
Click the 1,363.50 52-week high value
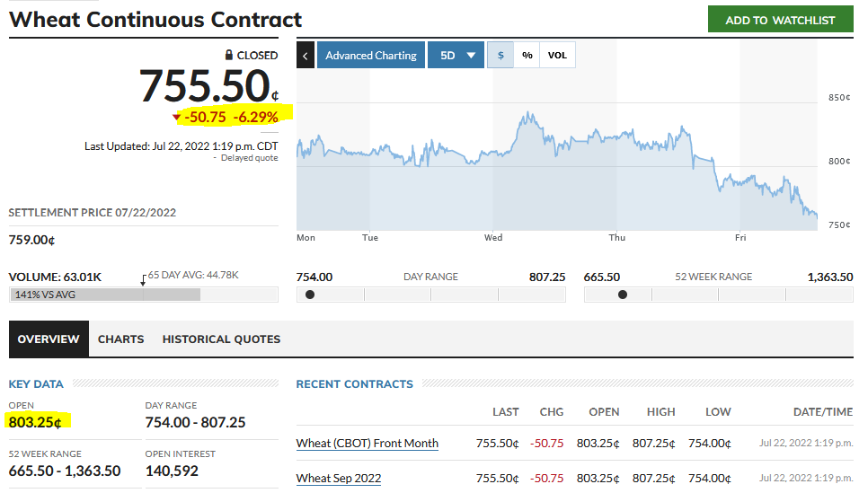[x=829, y=277]
